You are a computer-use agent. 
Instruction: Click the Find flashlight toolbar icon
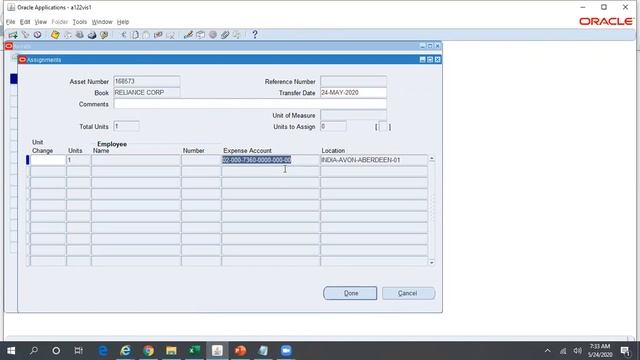click(26, 35)
